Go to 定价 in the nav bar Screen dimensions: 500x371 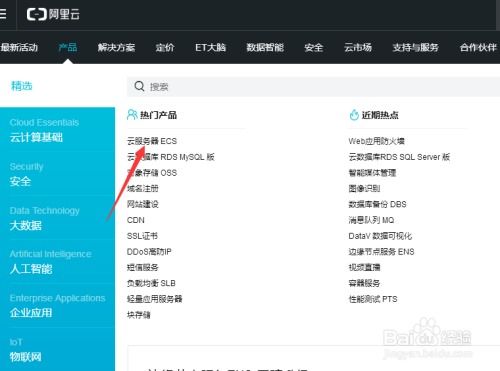pos(165,47)
